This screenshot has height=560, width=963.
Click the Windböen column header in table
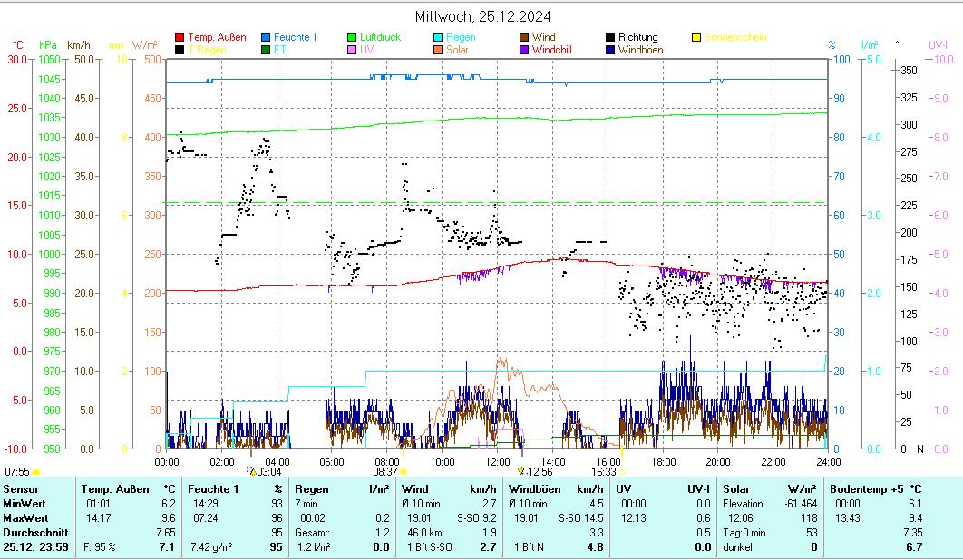pos(534,489)
